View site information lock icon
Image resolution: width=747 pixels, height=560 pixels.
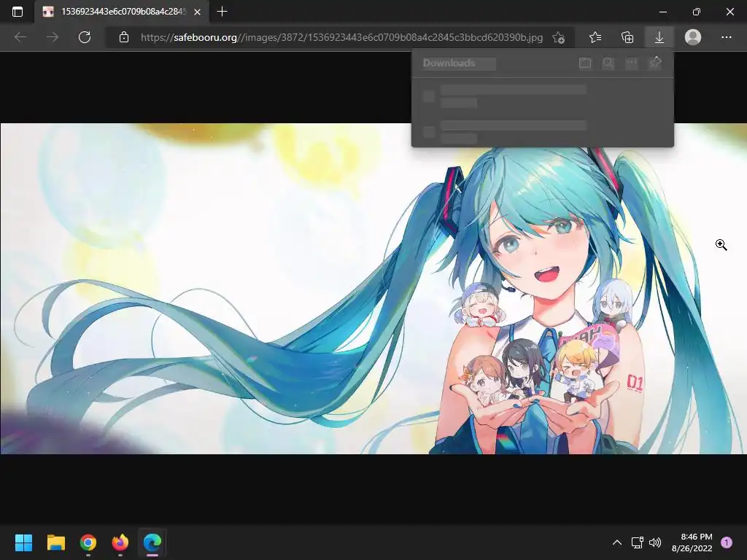point(124,37)
